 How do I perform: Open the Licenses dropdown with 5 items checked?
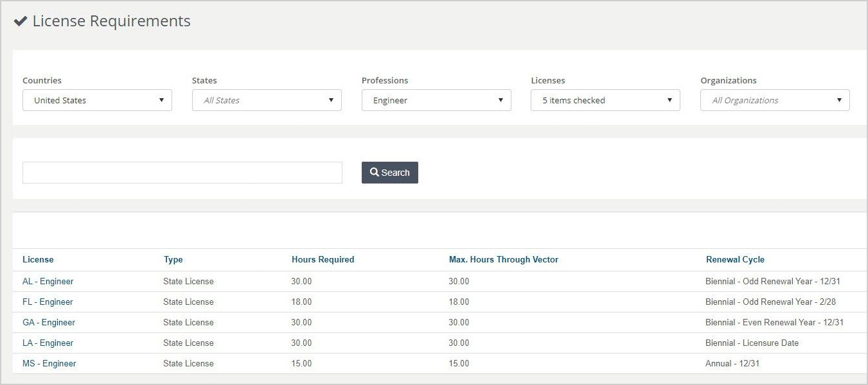(605, 100)
